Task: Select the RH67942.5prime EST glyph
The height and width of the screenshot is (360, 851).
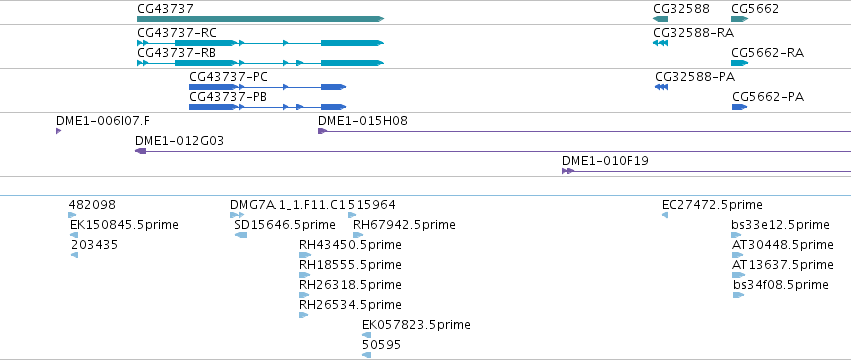Action: (x=358, y=235)
